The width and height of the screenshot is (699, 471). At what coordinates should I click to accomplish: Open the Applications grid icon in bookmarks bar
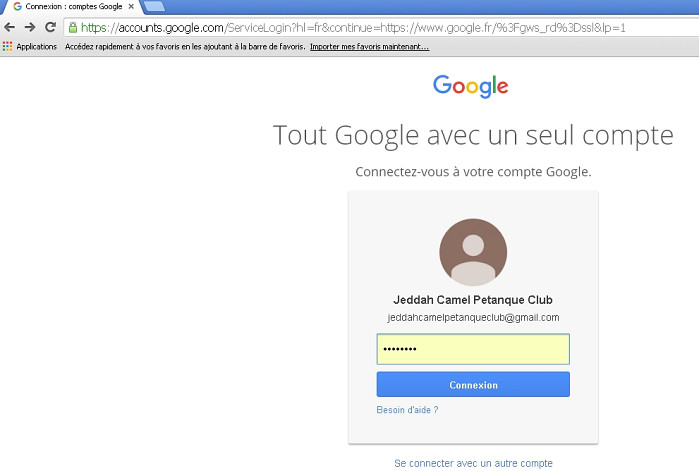pos(7,46)
